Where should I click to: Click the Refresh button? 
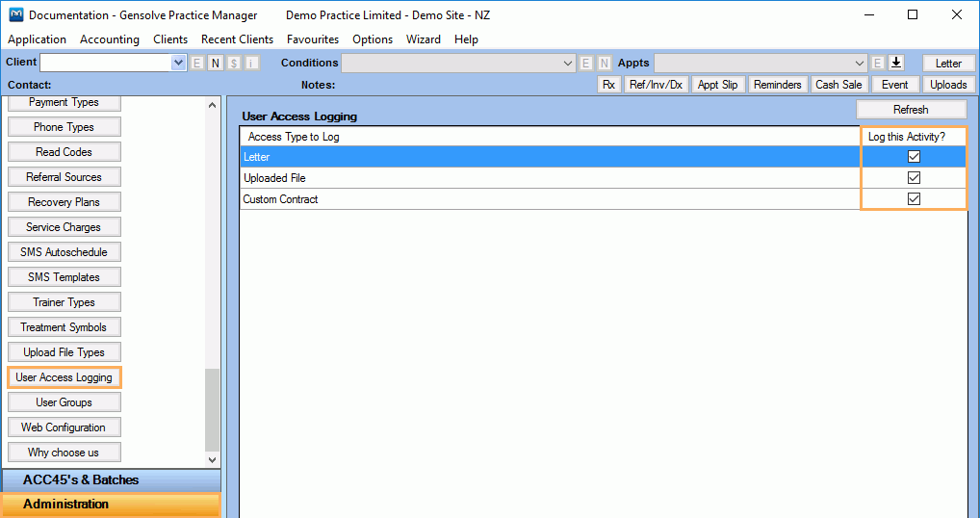(x=911, y=110)
